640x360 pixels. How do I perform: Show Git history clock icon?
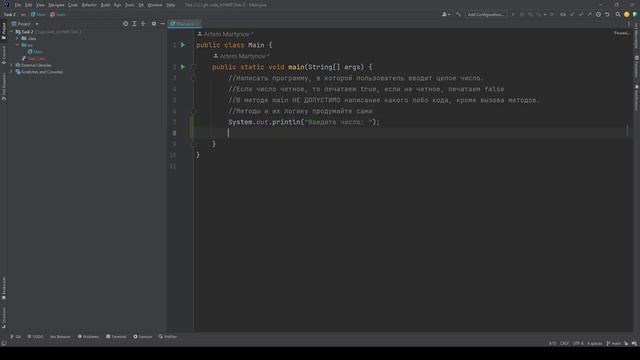pyautogui.click(x=598, y=14)
